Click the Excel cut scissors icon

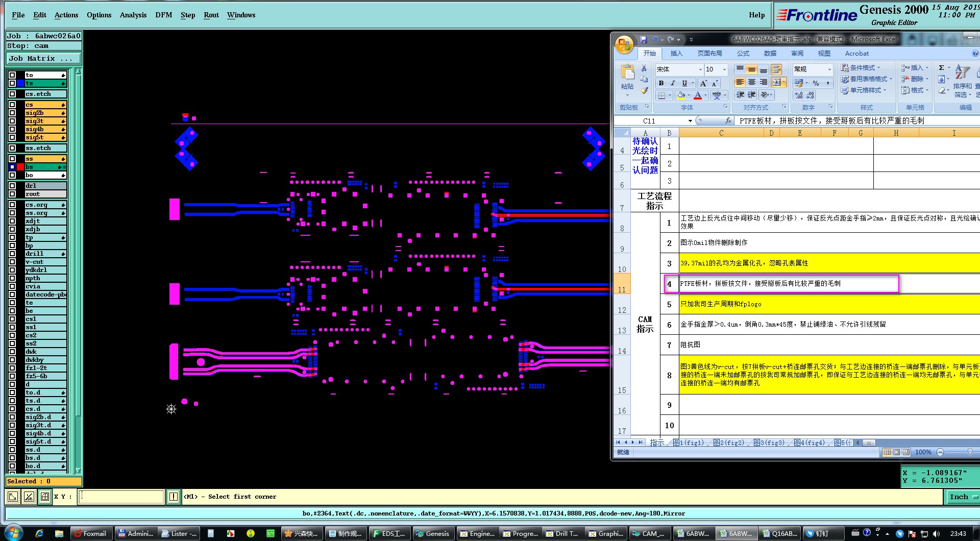tap(644, 68)
